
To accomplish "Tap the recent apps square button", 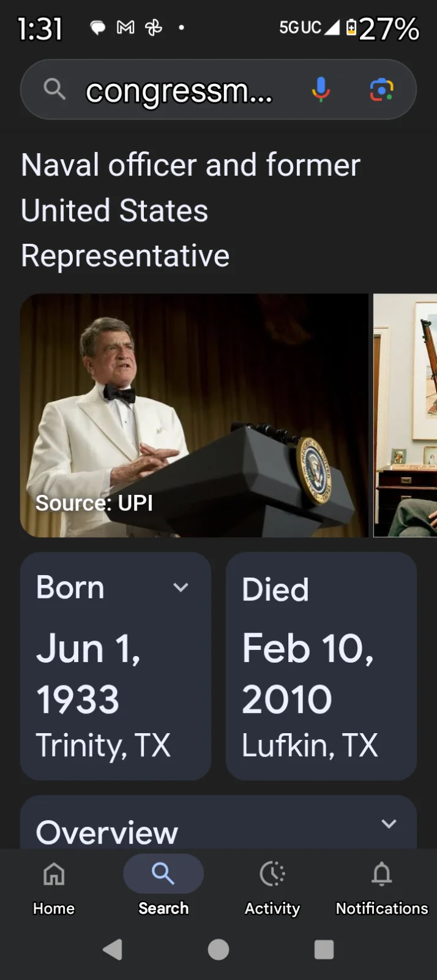I will 324,949.
